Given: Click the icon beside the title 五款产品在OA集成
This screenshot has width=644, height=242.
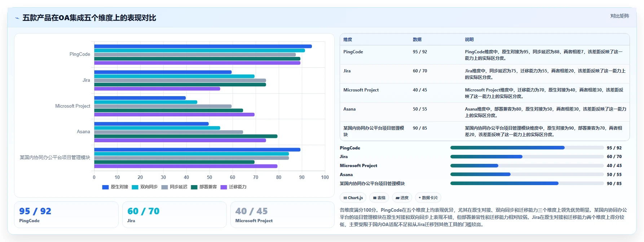Looking at the screenshot, I should (17, 18).
